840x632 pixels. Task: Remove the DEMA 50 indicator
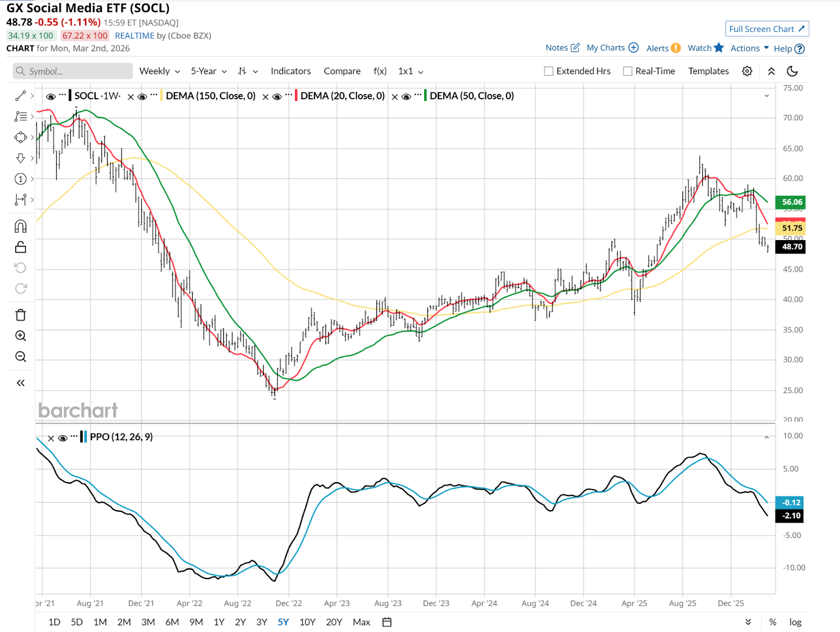[395, 97]
